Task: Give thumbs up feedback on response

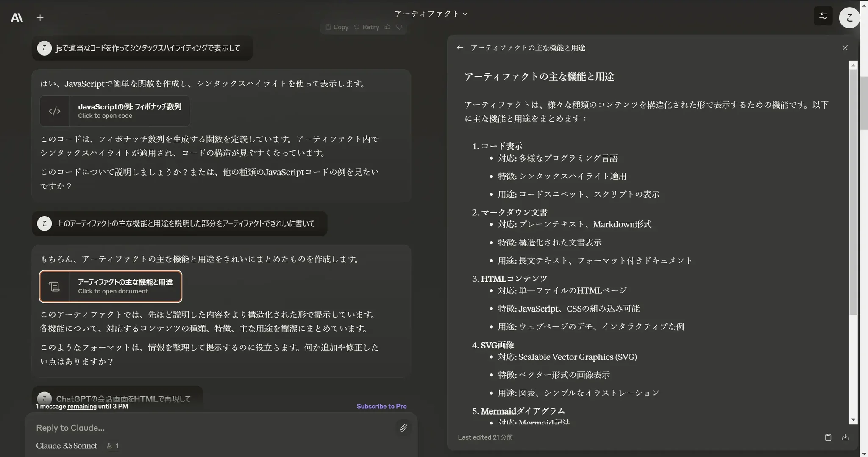Action: (387, 27)
